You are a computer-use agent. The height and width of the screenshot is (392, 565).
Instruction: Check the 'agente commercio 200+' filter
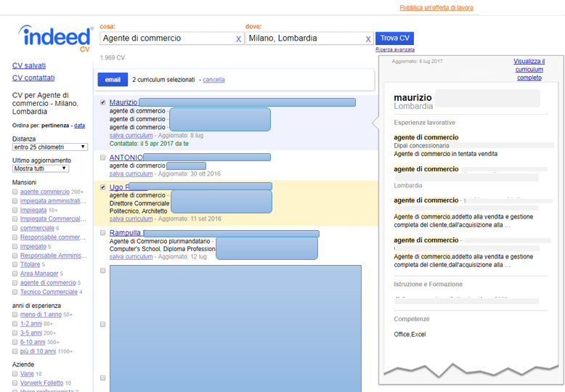coord(15,192)
